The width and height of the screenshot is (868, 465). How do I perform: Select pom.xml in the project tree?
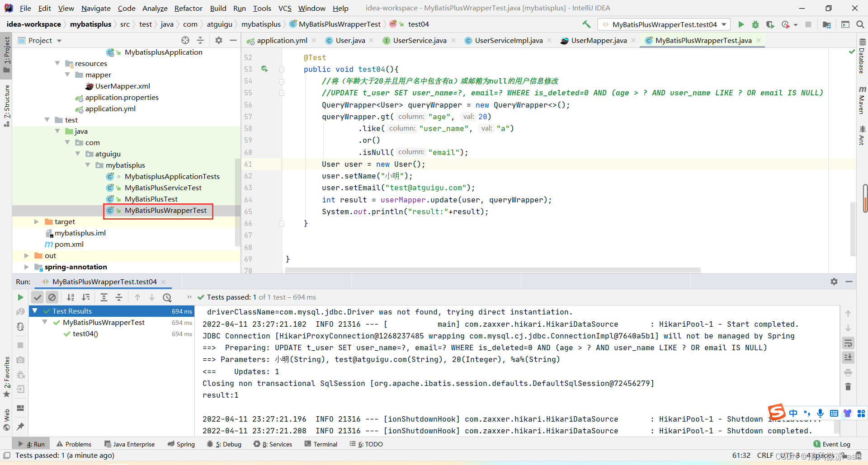click(x=69, y=244)
